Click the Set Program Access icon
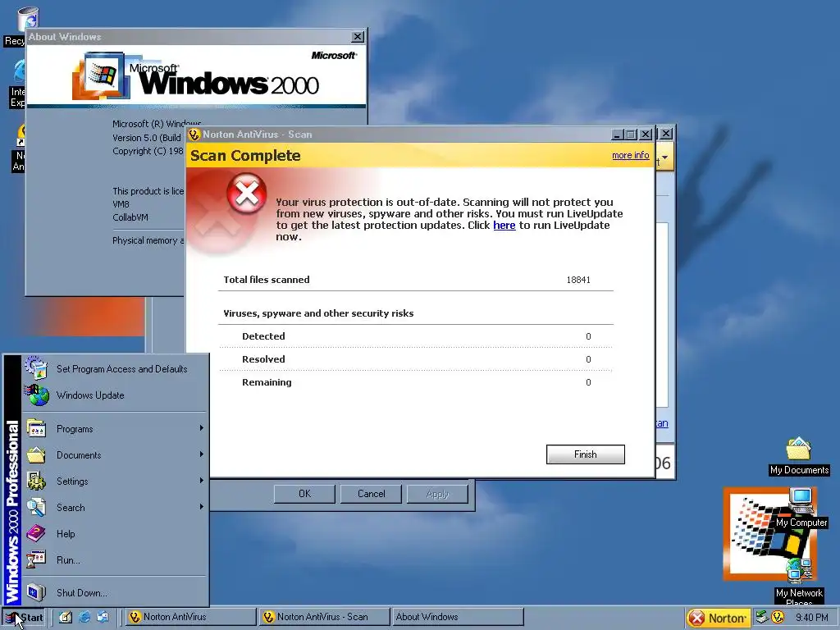840x630 pixels. [36, 367]
